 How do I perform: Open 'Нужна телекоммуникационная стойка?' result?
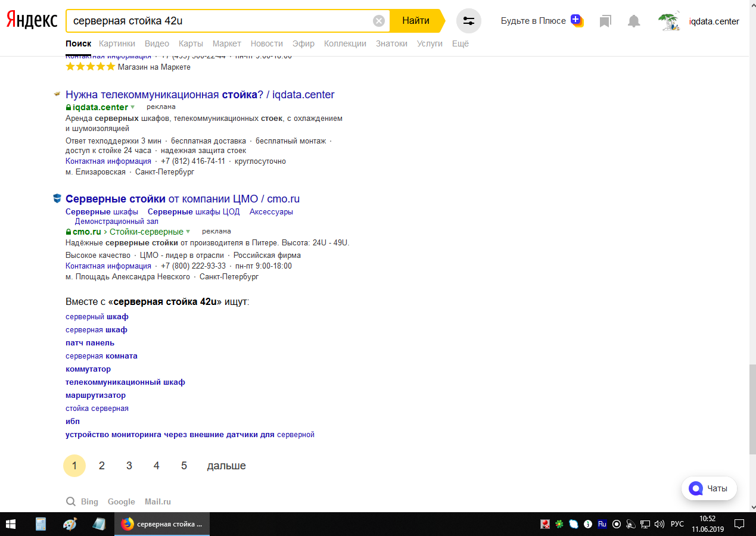point(200,95)
